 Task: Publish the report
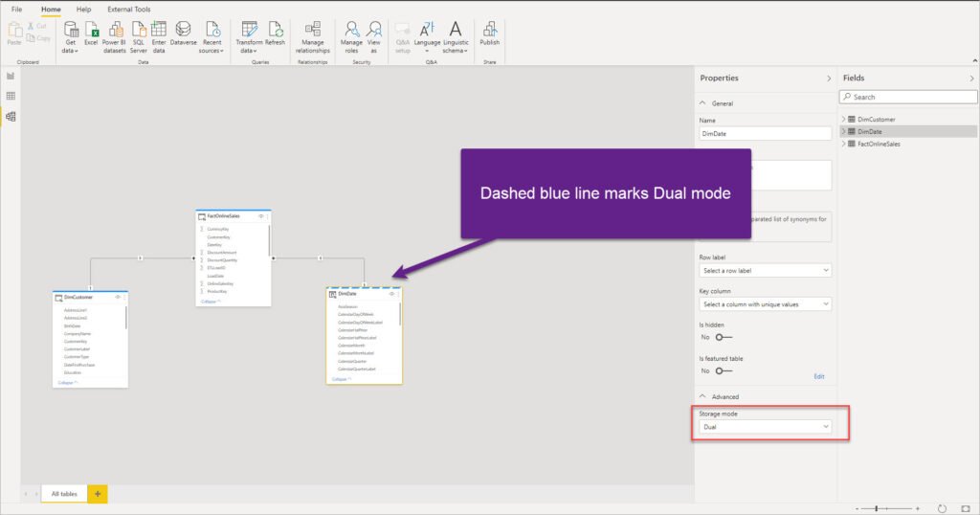[x=489, y=34]
